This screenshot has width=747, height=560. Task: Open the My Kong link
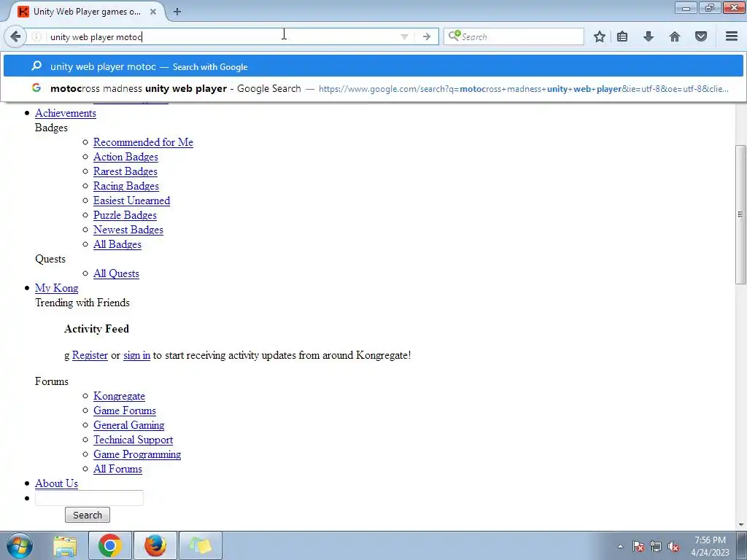[57, 288]
